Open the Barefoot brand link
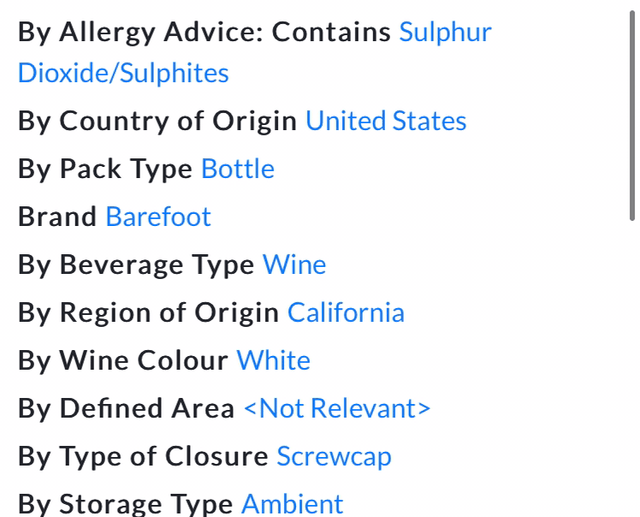The width and height of the screenshot is (640, 517). click(158, 217)
